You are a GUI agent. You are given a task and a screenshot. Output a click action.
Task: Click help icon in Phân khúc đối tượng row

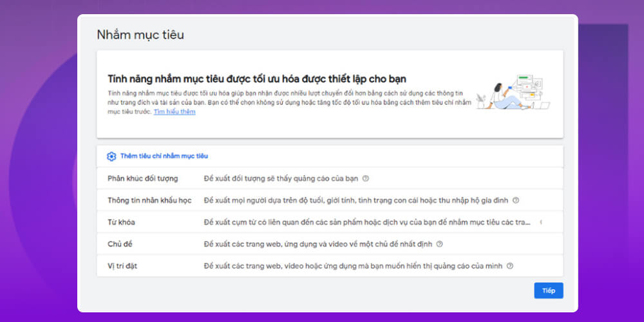click(365, 178)
